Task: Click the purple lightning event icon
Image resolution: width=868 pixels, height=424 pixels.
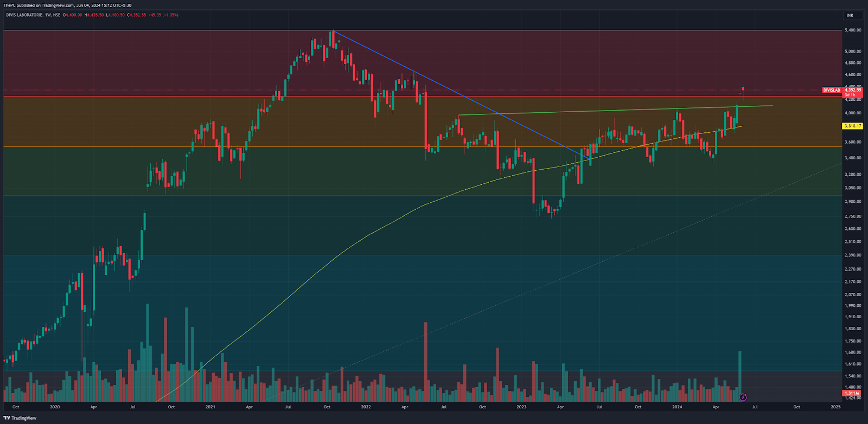Action: coord(743,397)
